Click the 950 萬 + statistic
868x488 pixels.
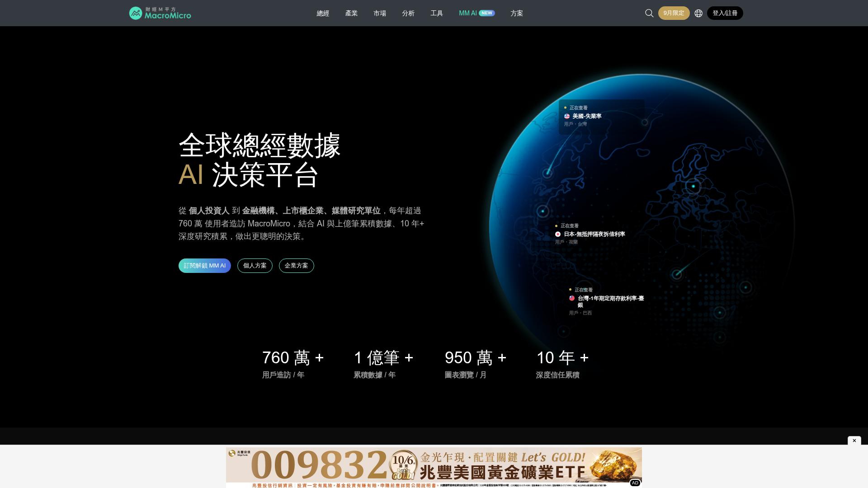pyautogui.click(x=476, y=358)
